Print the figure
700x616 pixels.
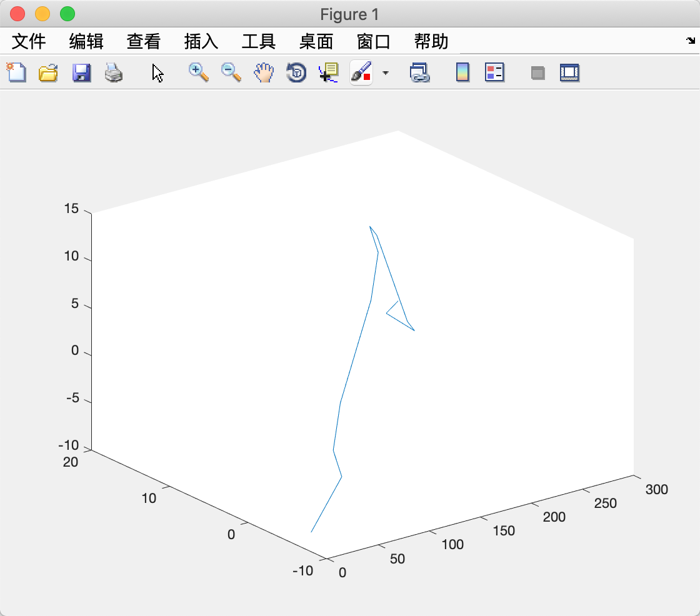[114, 72]
